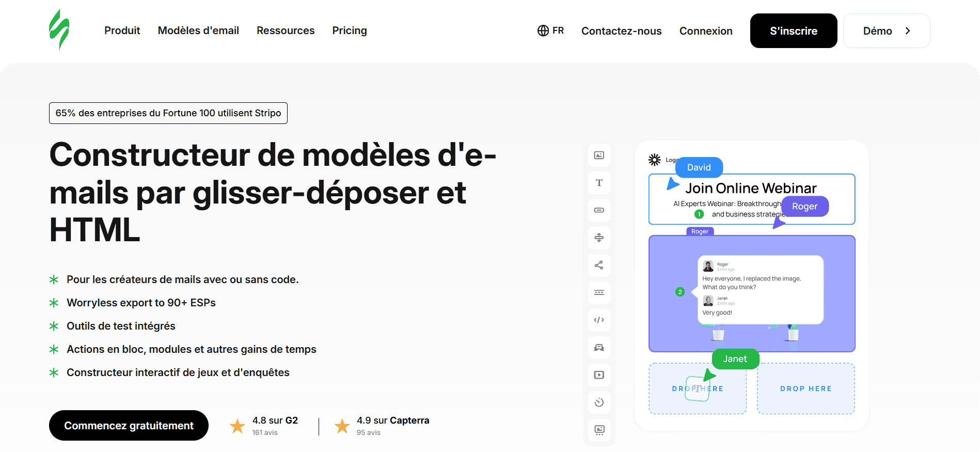Image resolution: width=980 pixels, height=452 pixels.
Task: Select the Social share block icon
Action: coord(599,265)
